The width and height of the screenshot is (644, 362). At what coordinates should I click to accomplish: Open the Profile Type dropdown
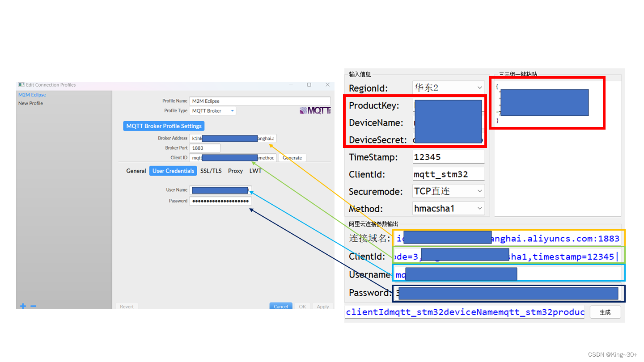coord(213,111)
